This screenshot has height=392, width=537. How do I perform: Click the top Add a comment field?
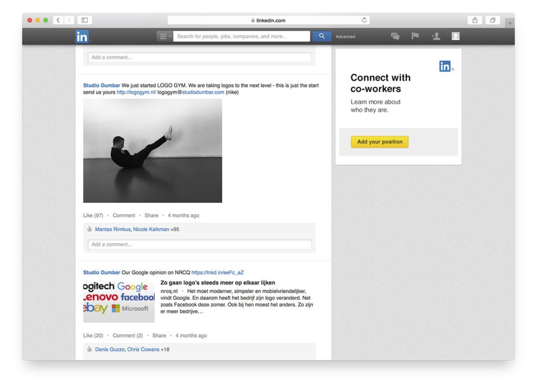[x=199, y=57]
